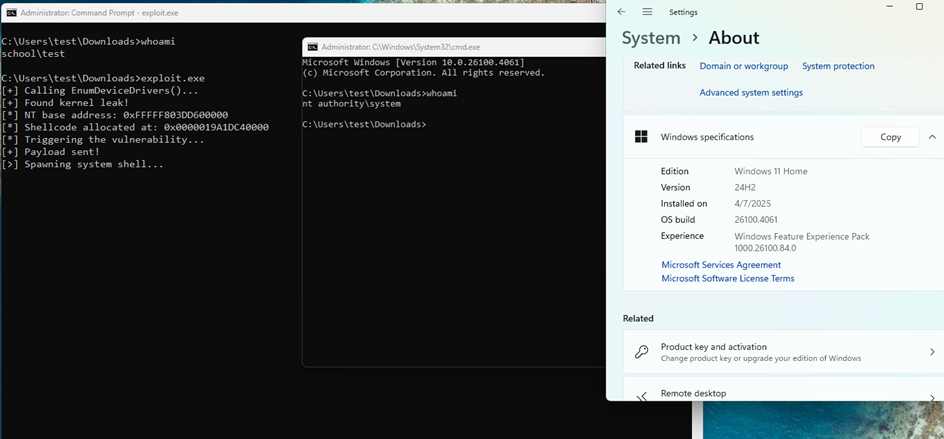944x439 pixels.
Task: Click the Microsoft Corporation copyright line
Action: click(x=423, y=73)
